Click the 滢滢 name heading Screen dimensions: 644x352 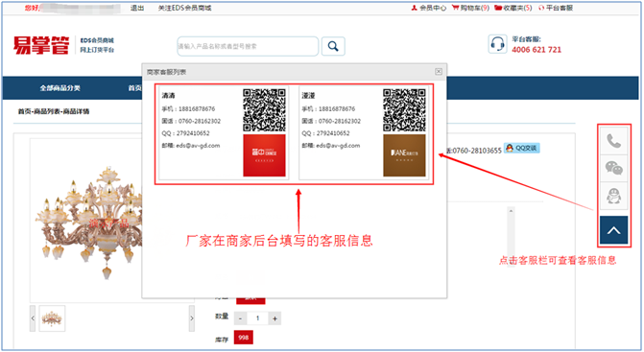308,96
